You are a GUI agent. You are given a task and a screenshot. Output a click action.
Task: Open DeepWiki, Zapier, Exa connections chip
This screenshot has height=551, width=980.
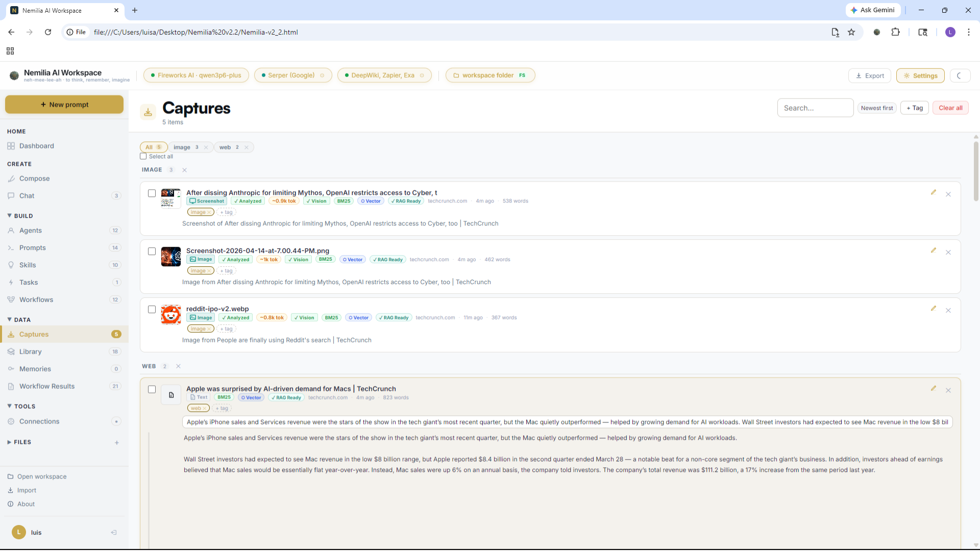[384, 76]
